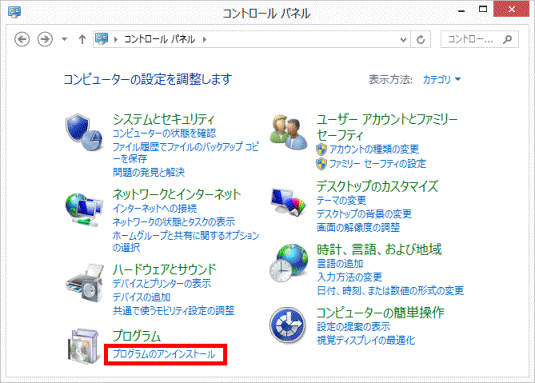
Task: Open デスクトップのカスタマイズ category
Action: 377,186
